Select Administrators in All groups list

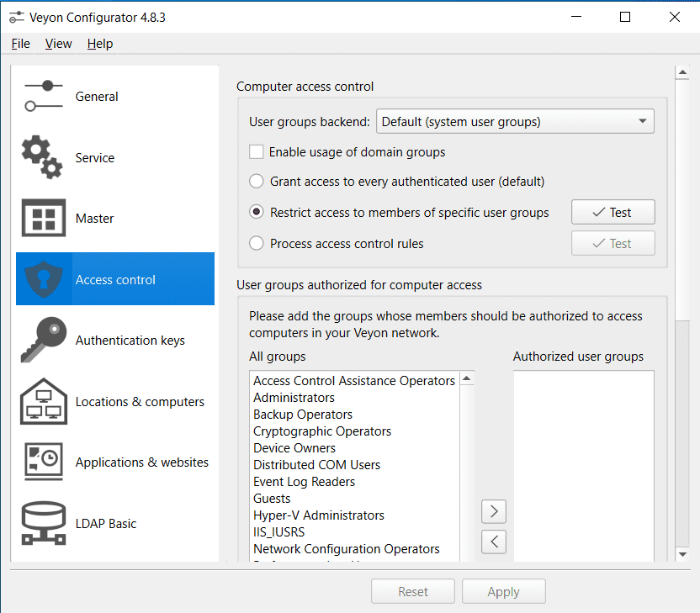294,398
